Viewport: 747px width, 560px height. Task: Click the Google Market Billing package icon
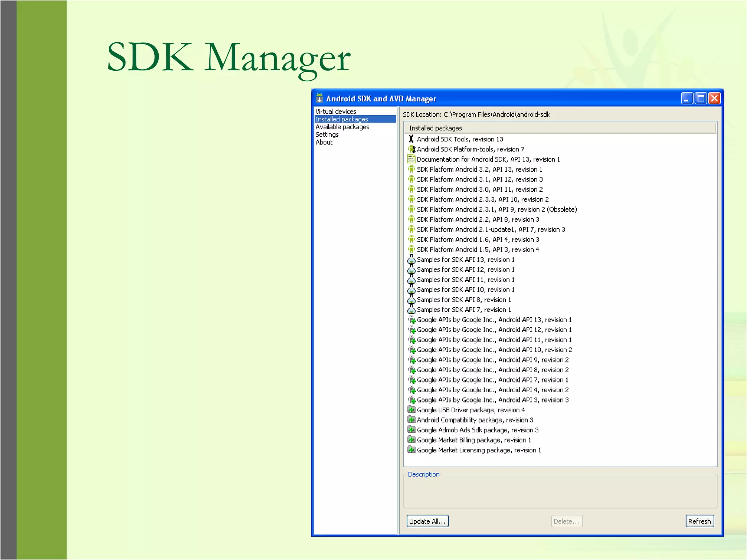click(411, 440)
